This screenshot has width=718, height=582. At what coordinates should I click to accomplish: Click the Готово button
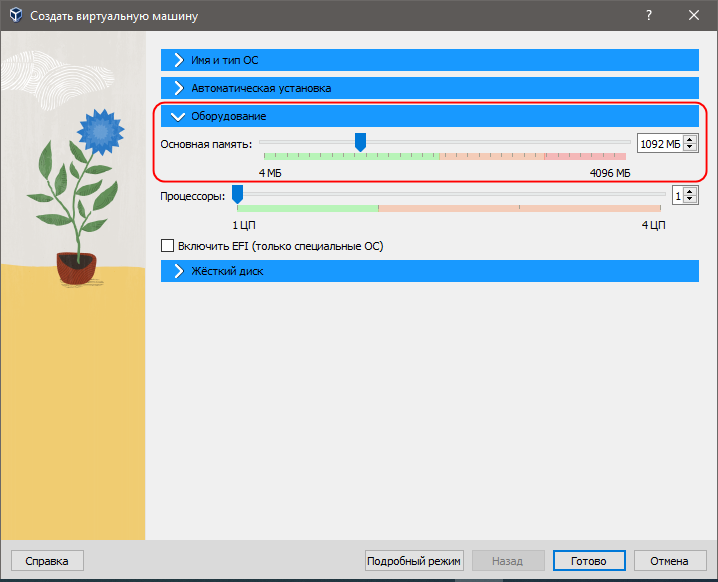click(x=589, y=561)
